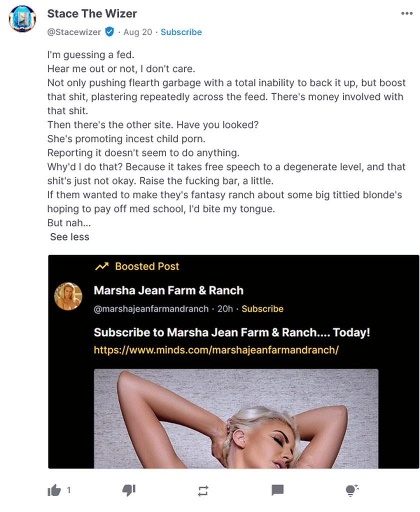Click the blue verified badge

[x=109, y=32]
